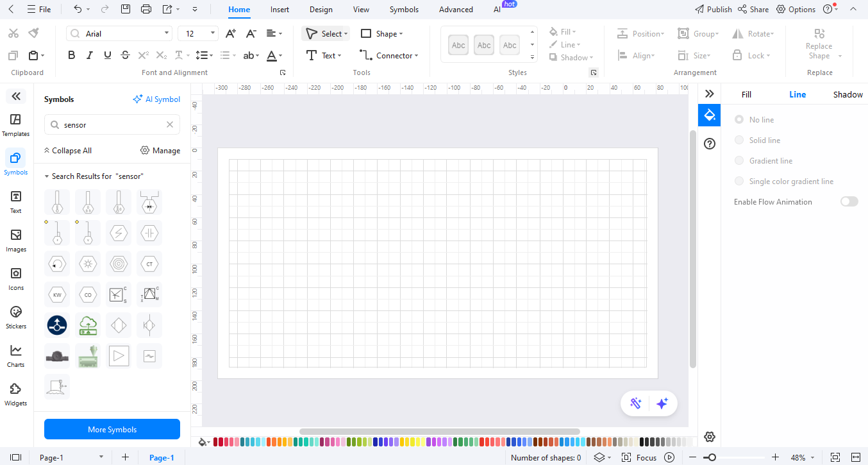
Task: Click the zoom slider handle
Action: click(712, 457)
